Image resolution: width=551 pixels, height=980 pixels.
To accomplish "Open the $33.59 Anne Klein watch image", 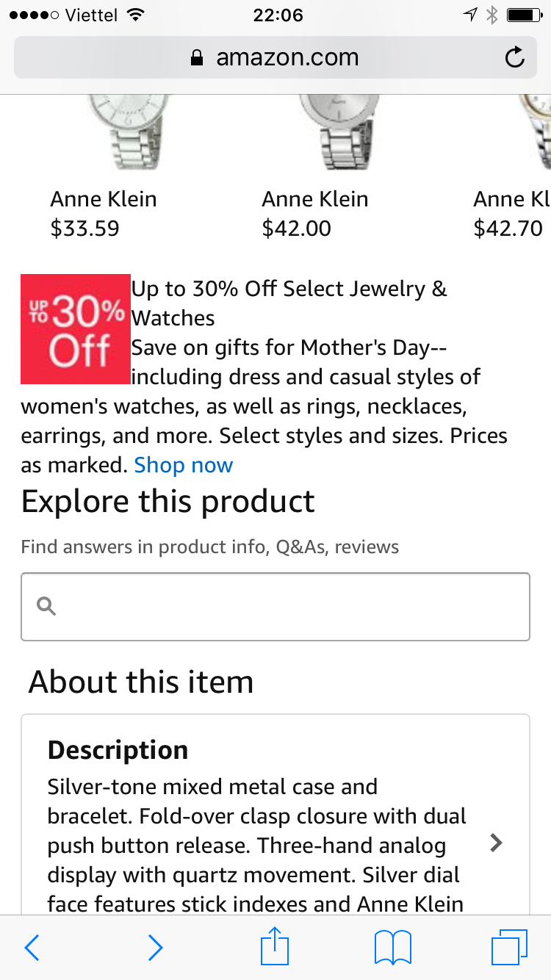I will (x=129, y=132).
